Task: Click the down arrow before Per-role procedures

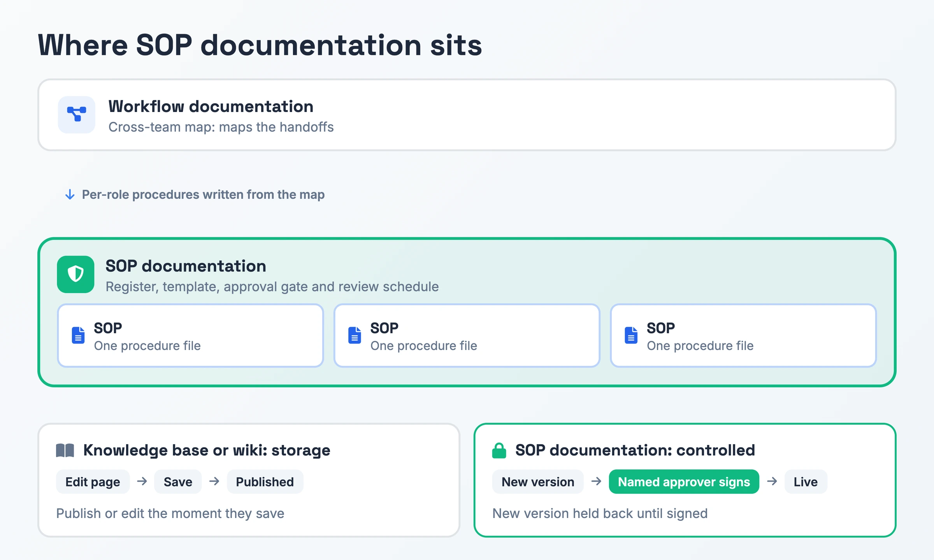Action: [x=70, y=194]
